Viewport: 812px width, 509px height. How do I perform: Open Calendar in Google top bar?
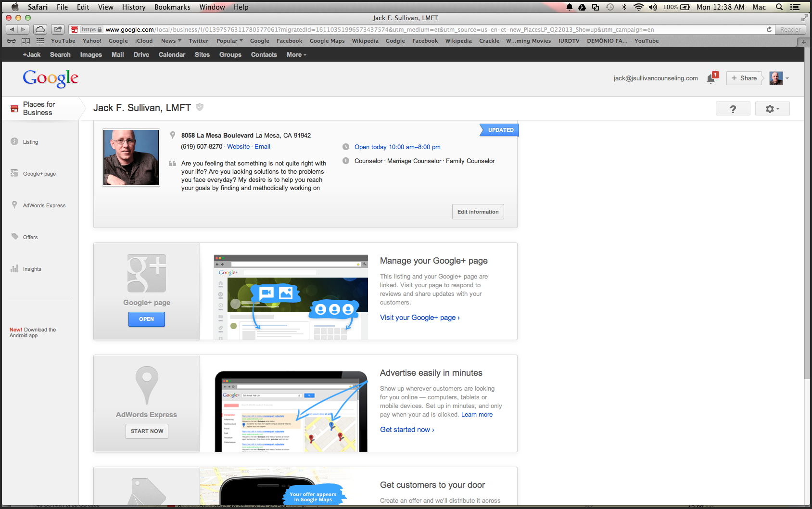pyautogui.click(x=172, y=55)
